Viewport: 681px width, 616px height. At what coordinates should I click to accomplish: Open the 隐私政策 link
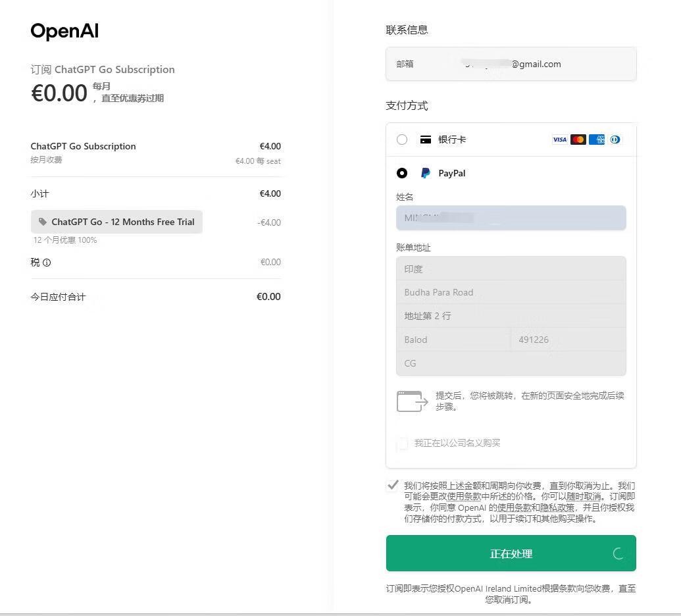point(557,508)
